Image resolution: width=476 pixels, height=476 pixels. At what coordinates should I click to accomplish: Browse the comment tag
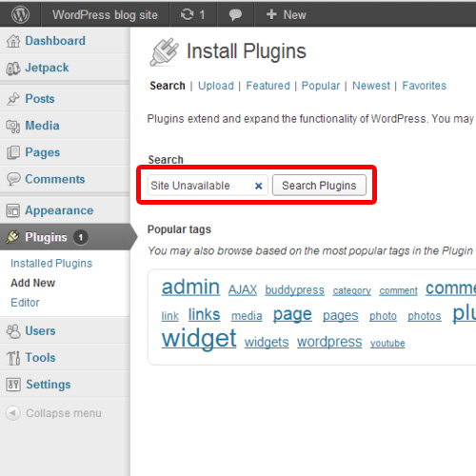coord(399,290)
